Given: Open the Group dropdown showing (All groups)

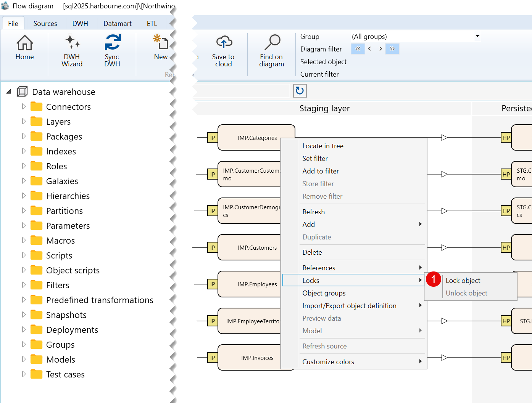Looking at the screenshot, I should coord(415,37).
